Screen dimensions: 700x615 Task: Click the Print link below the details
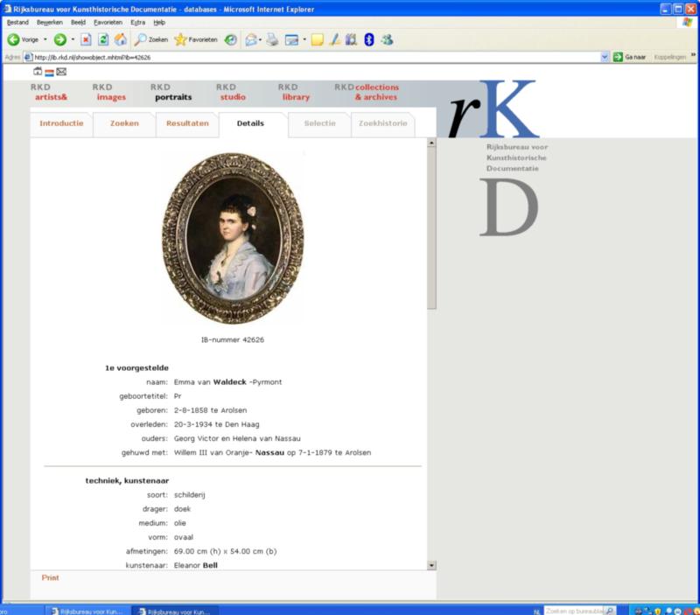click(x=50, y=578)
